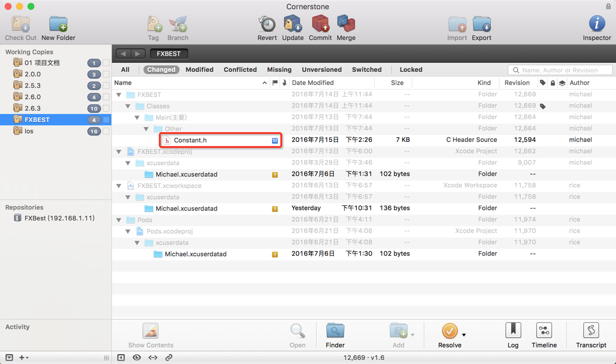
Task: Collapse the Pods folder tree
Action: [x=119, y=220]
